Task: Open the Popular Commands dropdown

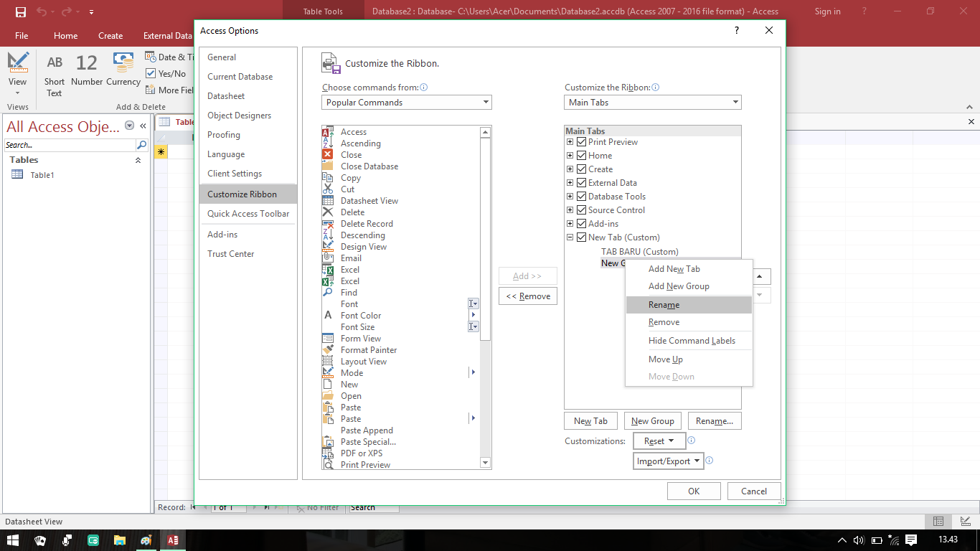Action: click(407, 103)
